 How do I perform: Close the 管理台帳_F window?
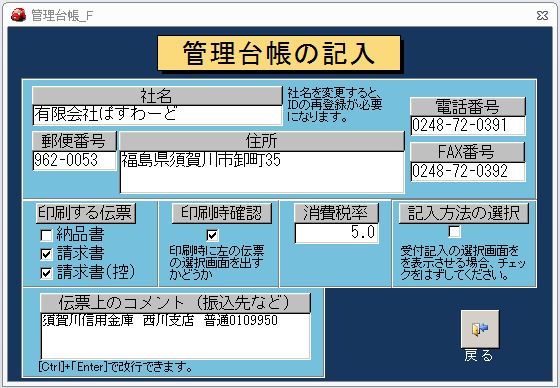tap(542, 15)
